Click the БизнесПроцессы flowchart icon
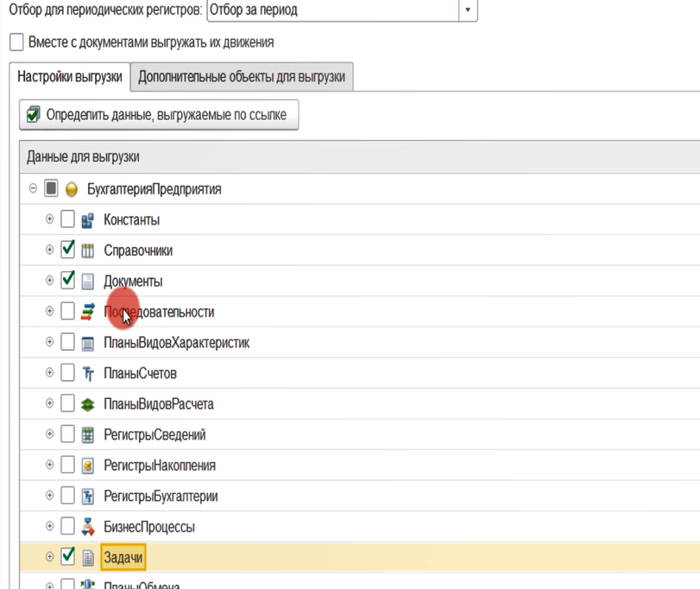 [87, 527]
